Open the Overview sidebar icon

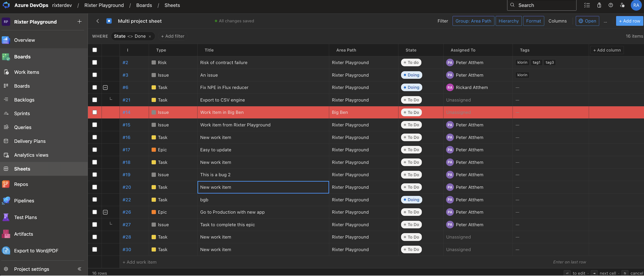click(x=6, y=40)
